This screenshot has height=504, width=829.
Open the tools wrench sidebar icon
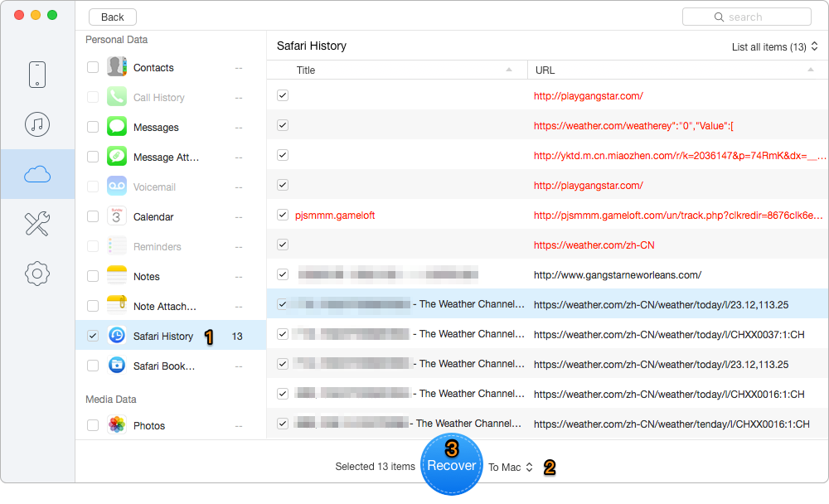click(37, 224)
